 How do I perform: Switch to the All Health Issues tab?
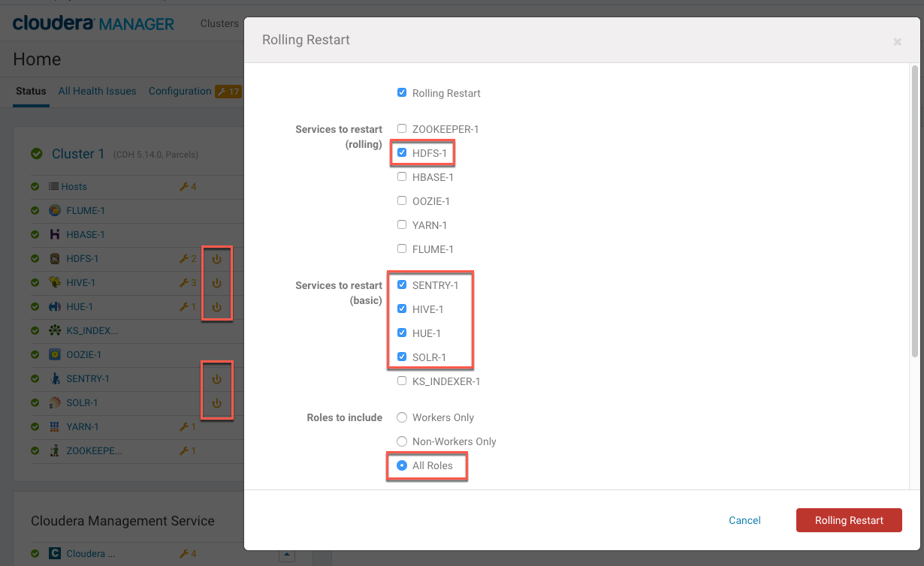[98, 92]
